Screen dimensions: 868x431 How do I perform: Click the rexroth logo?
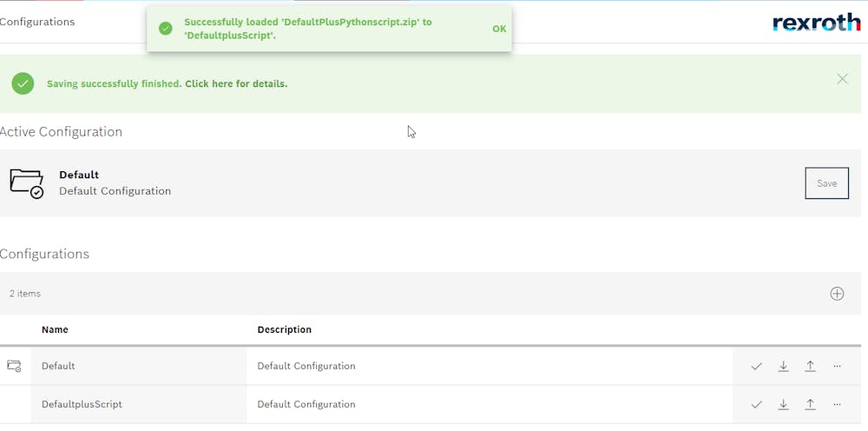[x=816, y=23]
